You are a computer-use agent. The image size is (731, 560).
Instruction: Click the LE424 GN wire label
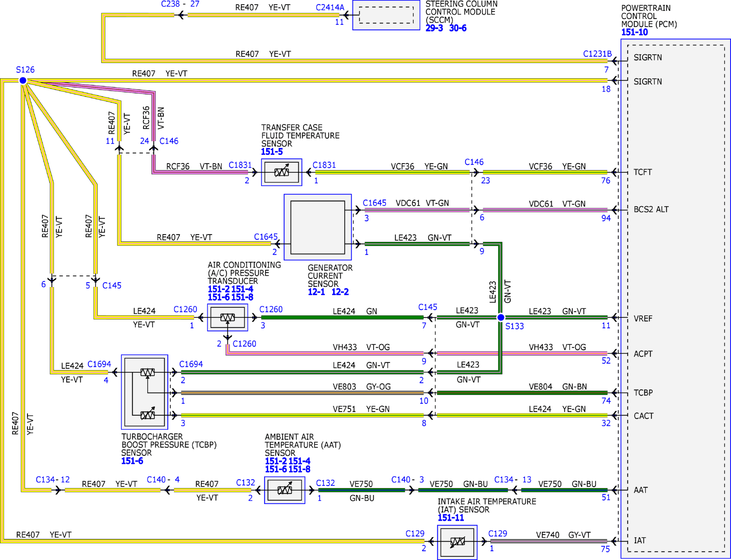click(355, 311)
